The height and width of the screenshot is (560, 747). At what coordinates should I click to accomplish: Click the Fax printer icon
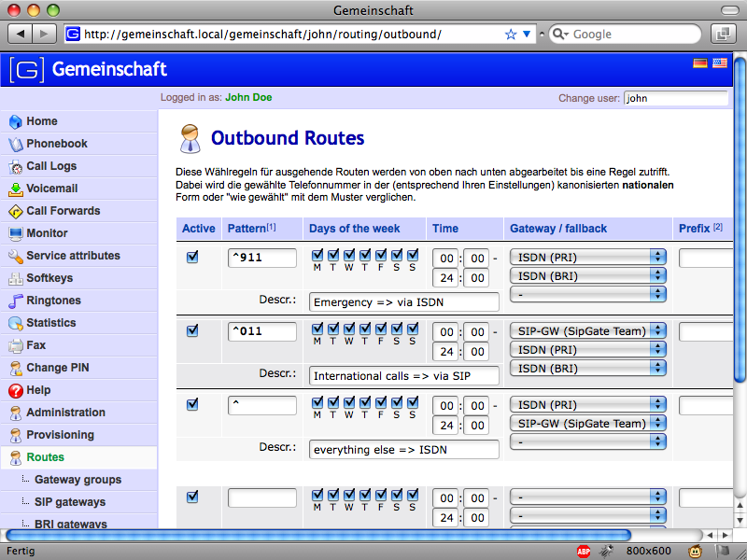(15, 345)
